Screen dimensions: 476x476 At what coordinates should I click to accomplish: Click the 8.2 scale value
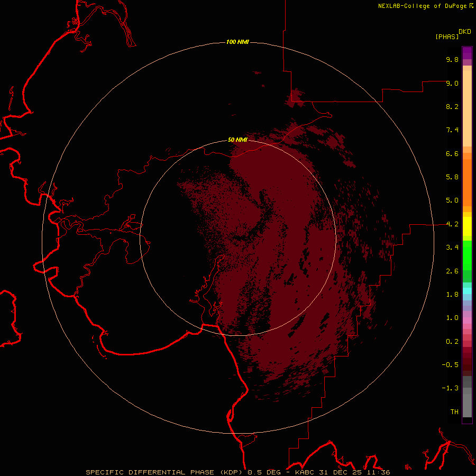point(452,106)
